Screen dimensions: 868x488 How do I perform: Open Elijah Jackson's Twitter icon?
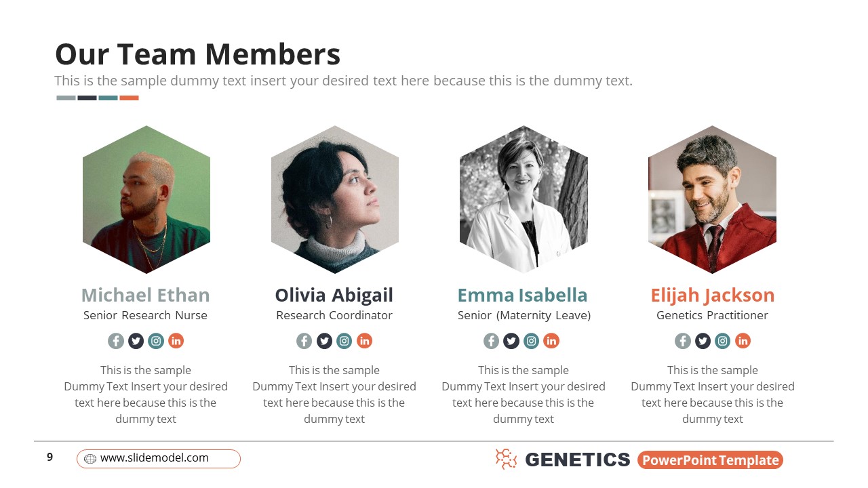[x=703, y=341]
